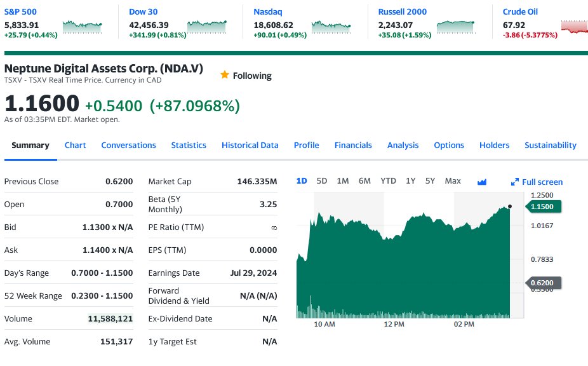
Task: Click the Market Cap value 146.335M
Action: (x=257, y=181)
